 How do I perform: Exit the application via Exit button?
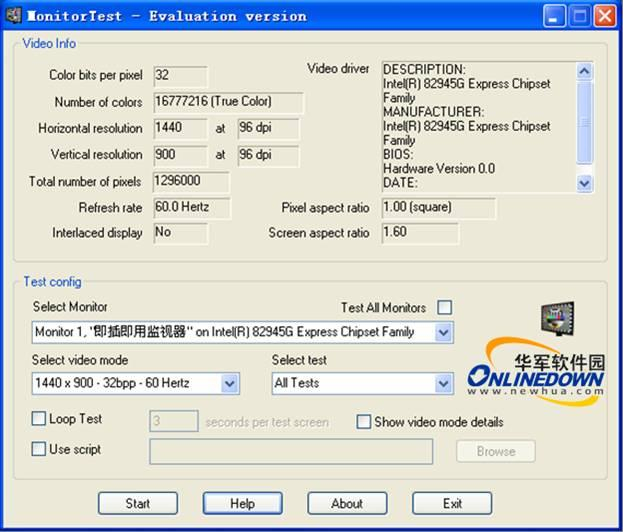452,503
